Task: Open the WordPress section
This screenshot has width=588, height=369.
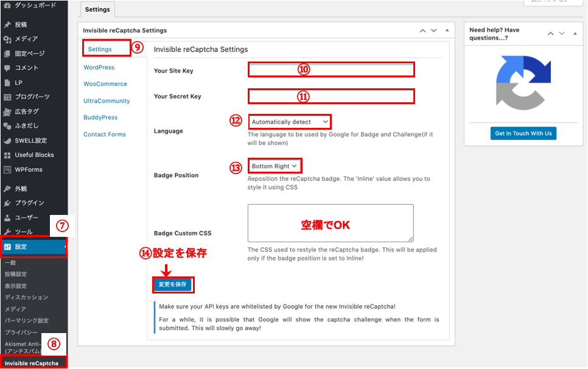Action: [99, 68]
